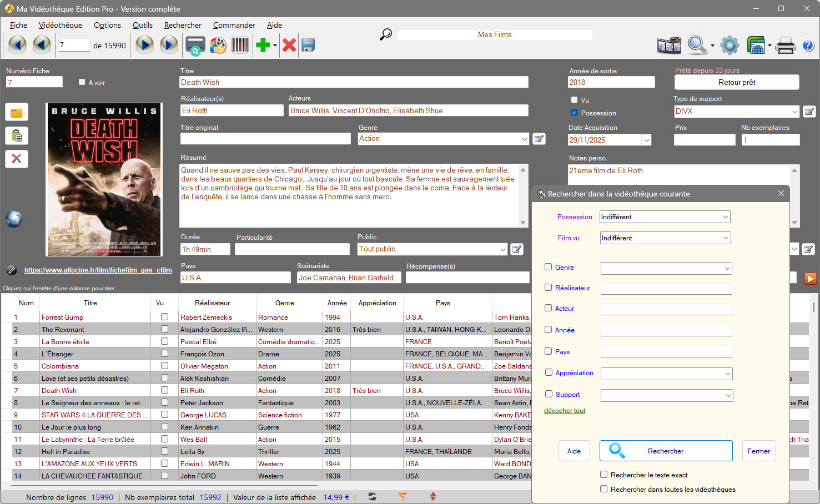Screen dimensions: 820x504
Task: Open the Film vu dropdown
Action: (x=726, y=238)
